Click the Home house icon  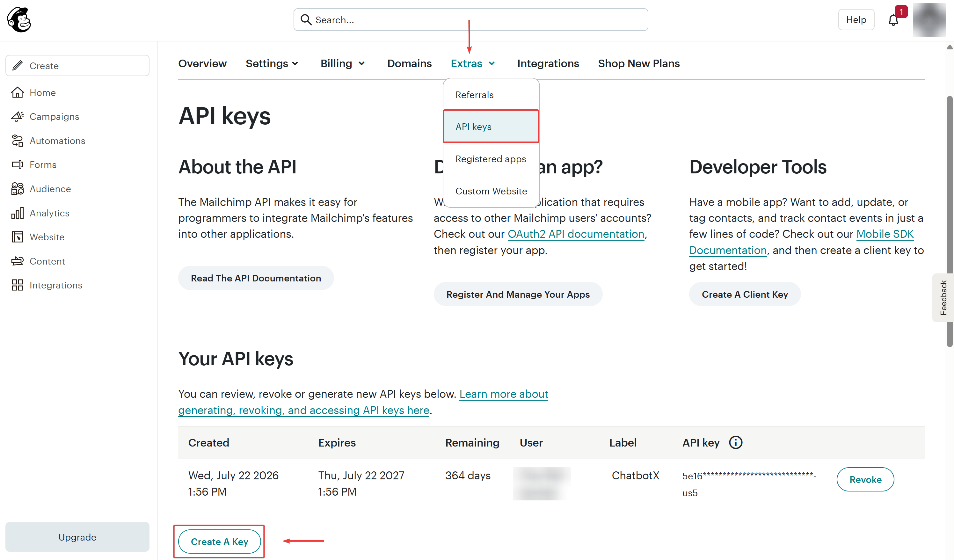(x=18, y=92)
